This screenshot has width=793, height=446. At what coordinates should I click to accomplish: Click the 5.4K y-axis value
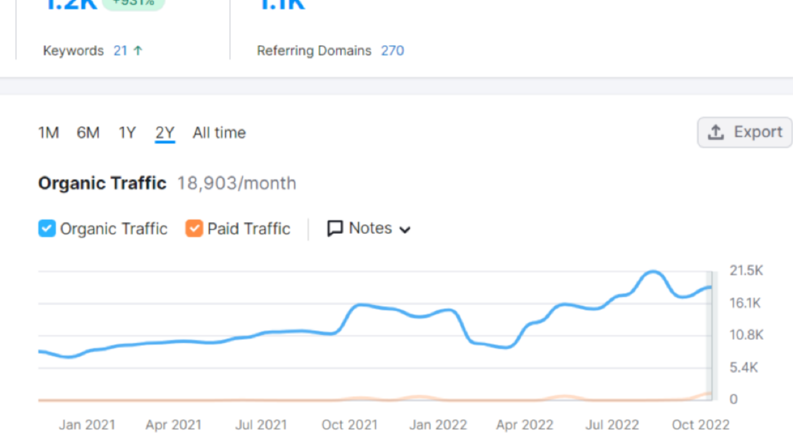[x=743, y=367]
